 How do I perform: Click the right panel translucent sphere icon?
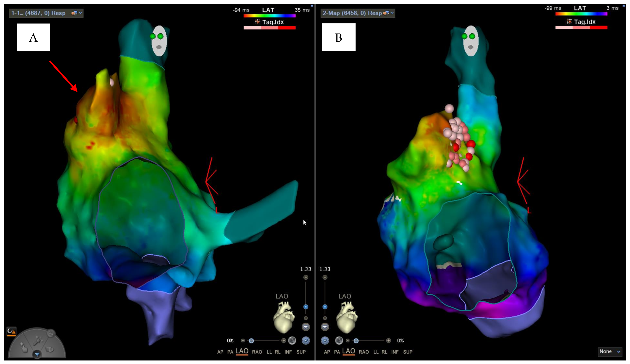point(339,340)
